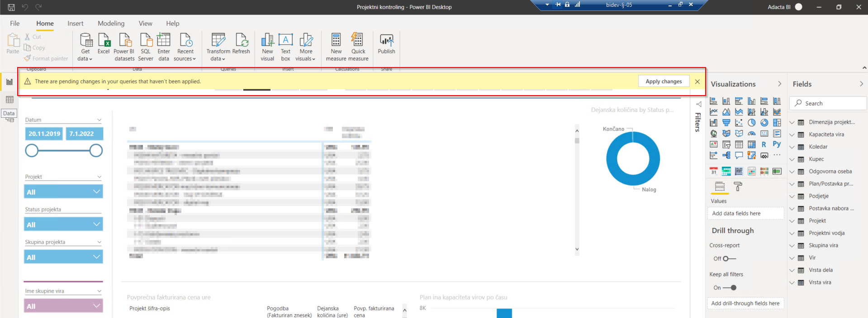Select the Scatter chart visual
Viewport: 868px width, 318px height.
739,123
